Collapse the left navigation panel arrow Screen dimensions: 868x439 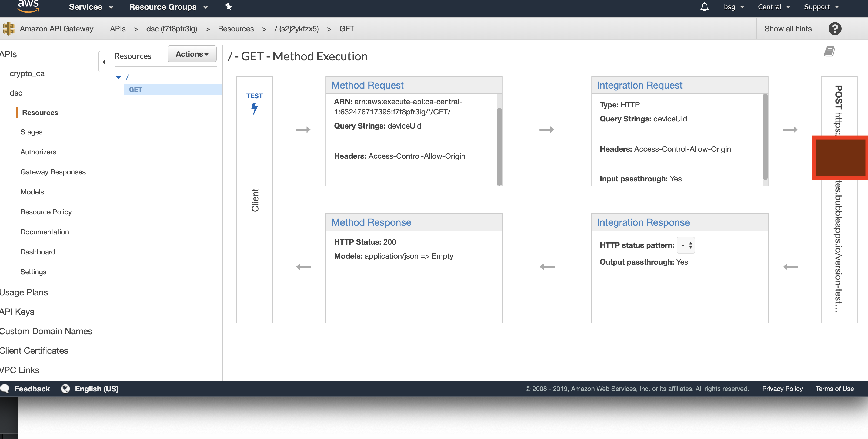click(x=104, y=62)
